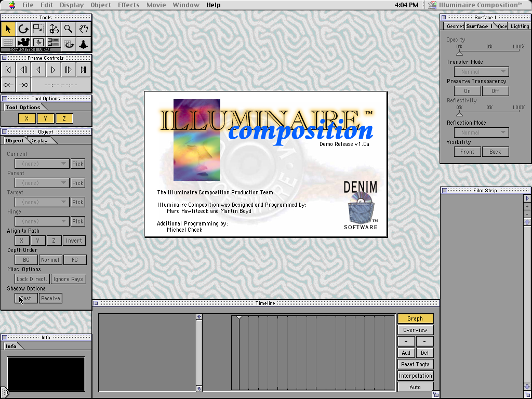Toggle the Z axis in Tool Options
Viewport: 532px width, 399px height.
point(64,118)
